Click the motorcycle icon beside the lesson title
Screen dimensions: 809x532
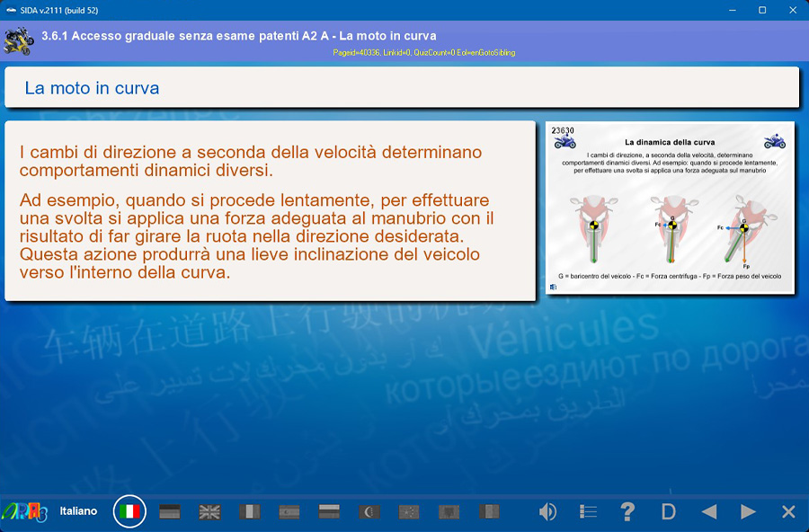(18, 40)
